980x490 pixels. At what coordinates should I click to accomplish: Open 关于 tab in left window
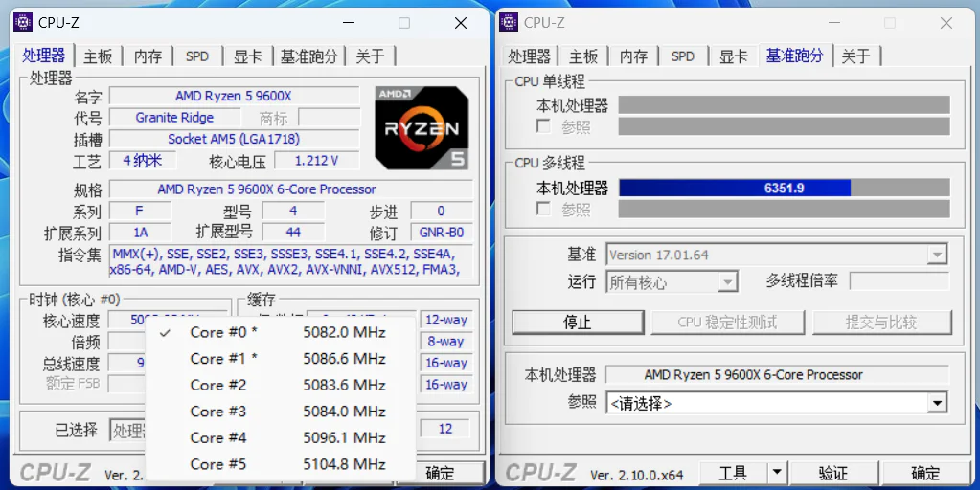[370, 56]
